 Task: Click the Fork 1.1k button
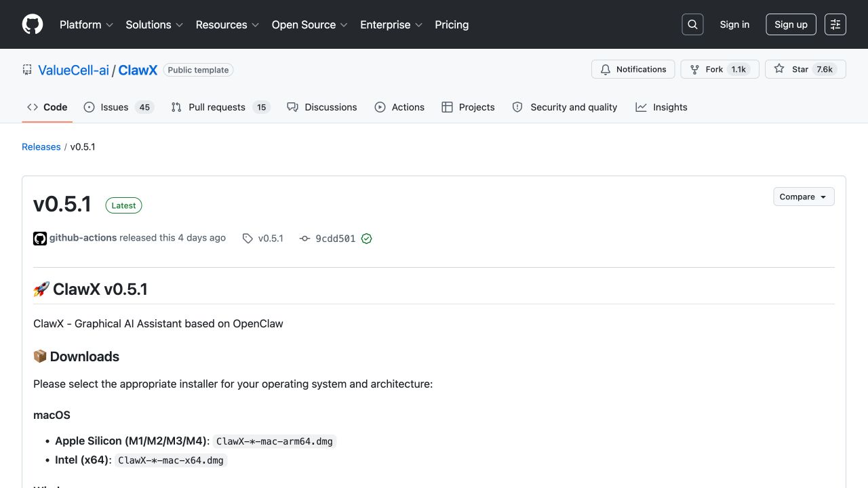click(x=719, y=69)
